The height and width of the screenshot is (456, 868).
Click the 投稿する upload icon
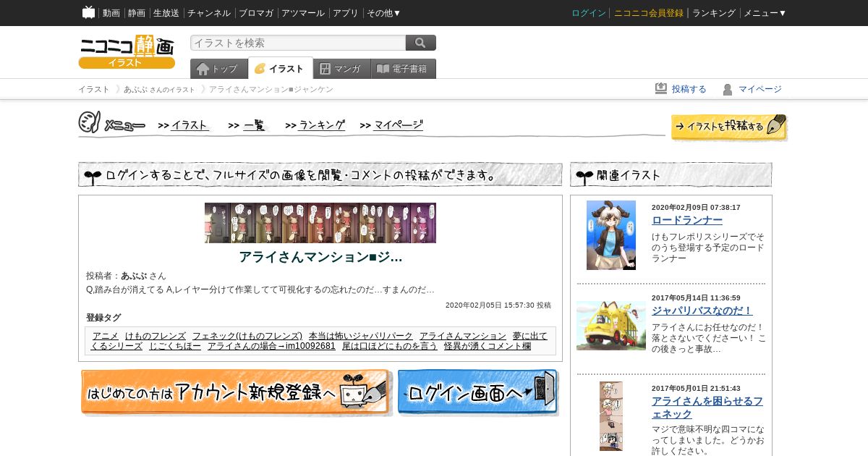pyautogui.click(x=661, y=88)
